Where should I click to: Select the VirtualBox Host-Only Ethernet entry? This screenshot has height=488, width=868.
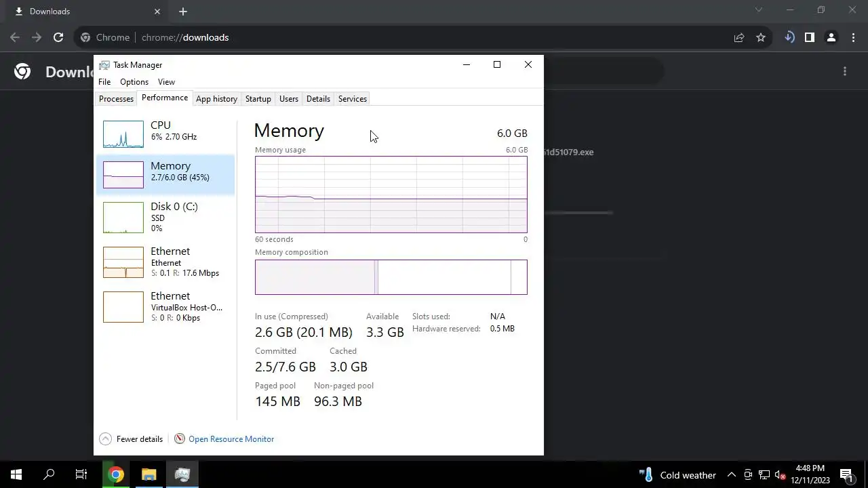[x=165, y=306]
